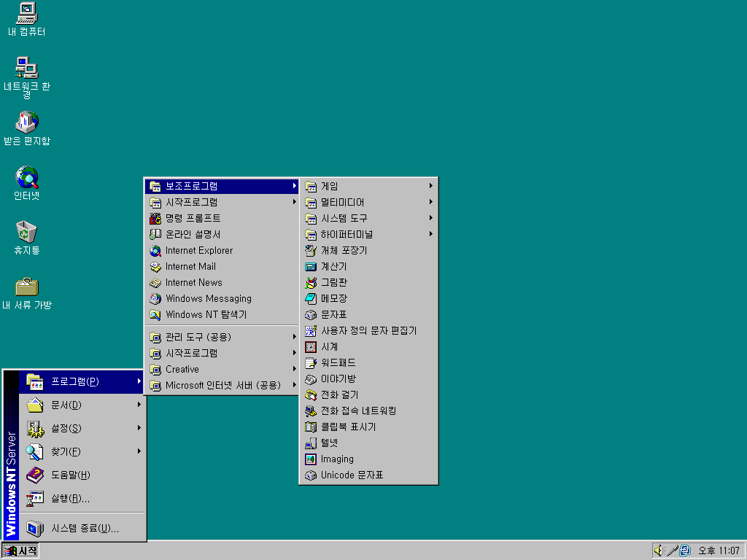Click the 시작 start button
This screenshot has height=560, width=747.
pos(20,551)
